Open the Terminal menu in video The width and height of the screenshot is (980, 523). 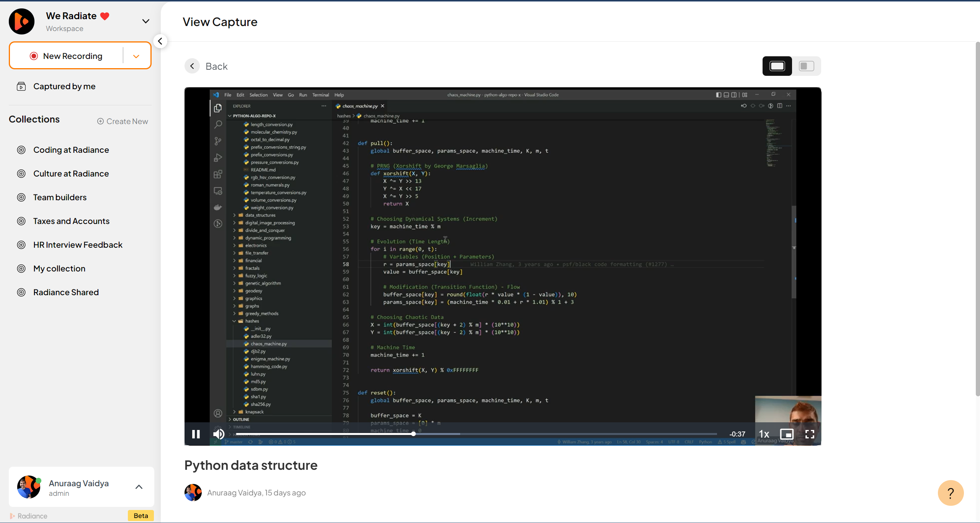(320, 95)
